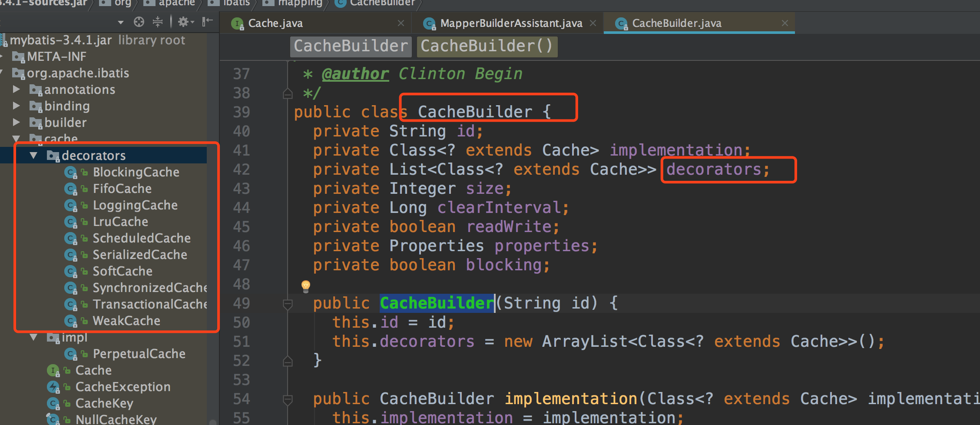
Task: Switch to the MapperBuilderAssistant.java tab
Action: pyautogui.click(x=507, y=23)
